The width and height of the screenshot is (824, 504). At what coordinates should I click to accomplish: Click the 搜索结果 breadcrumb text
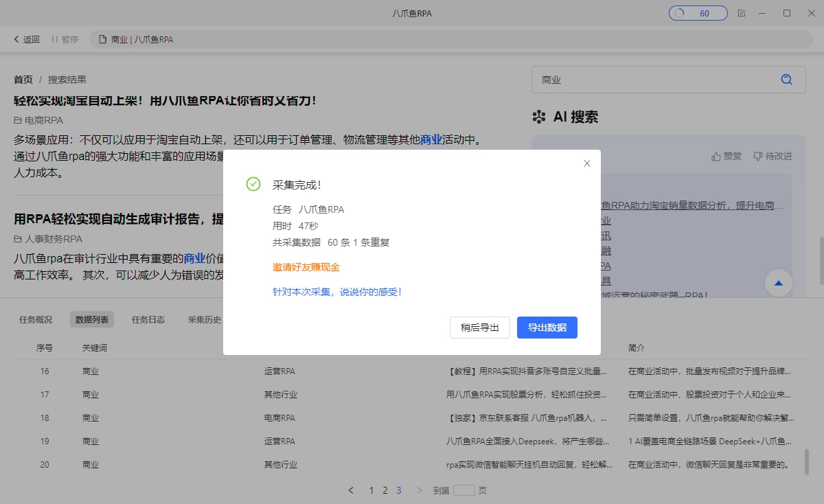pyautogui.click(x=67, y=80)
